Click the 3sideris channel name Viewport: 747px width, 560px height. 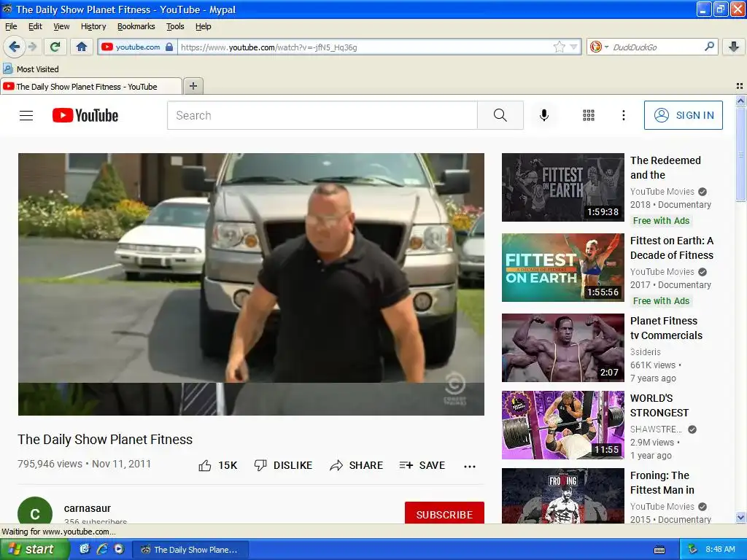pyautogui.click(x=646, y=352)
